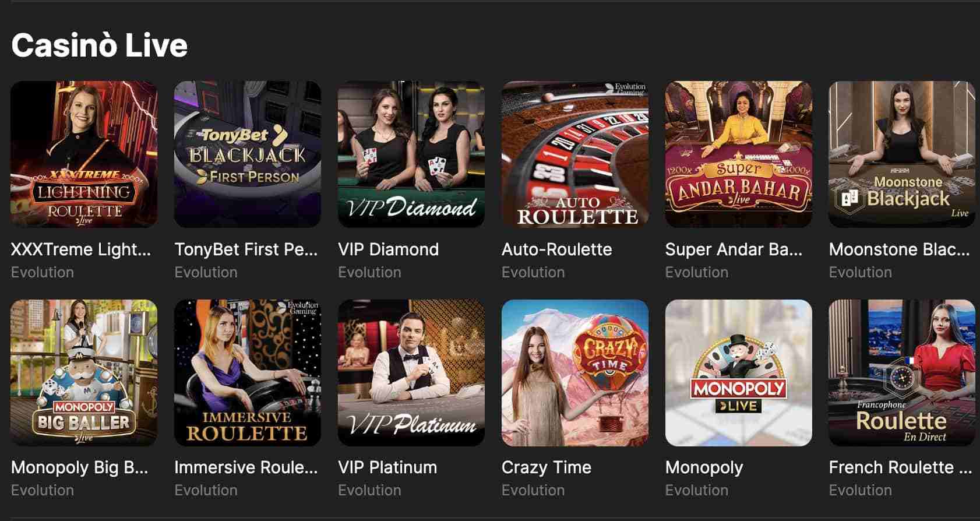Open the VIP Platinum game image
Image resolution: width=980 pixels, height=521 pixels.
411,373
